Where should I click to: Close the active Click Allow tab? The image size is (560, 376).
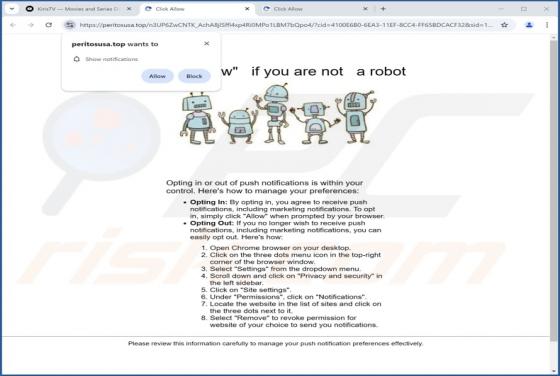(x=247, y=9)
